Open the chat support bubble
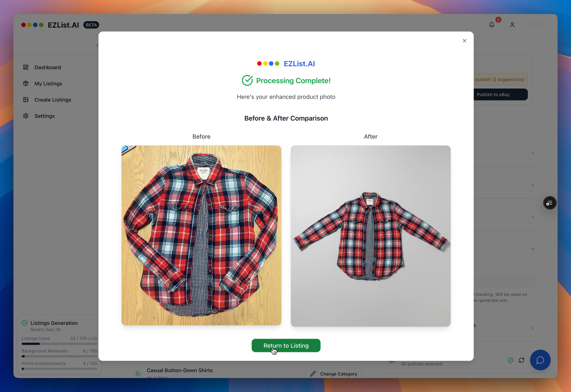The height and width of the screenshot is (392, 571). tap(540, 360)
